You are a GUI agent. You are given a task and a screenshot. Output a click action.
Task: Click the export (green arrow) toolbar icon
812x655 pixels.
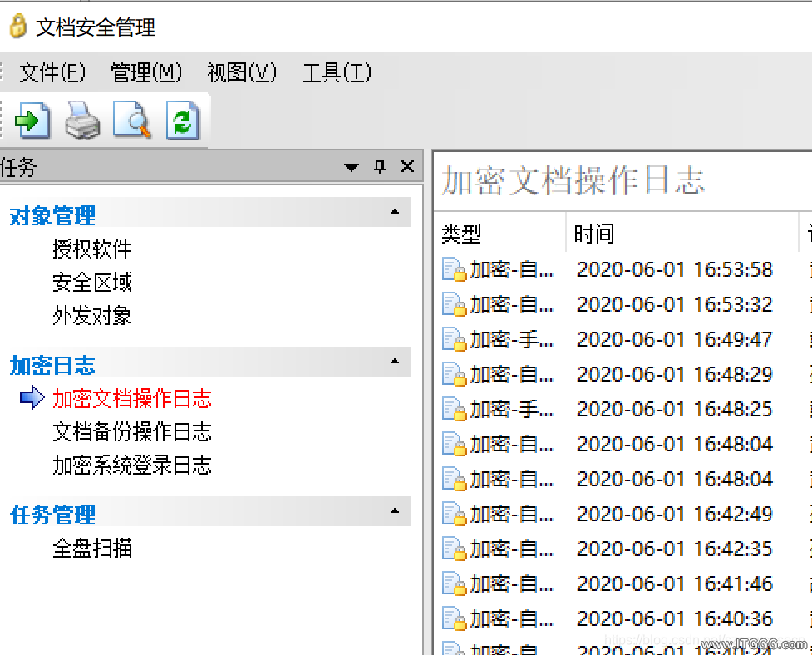tap(32, 121)
